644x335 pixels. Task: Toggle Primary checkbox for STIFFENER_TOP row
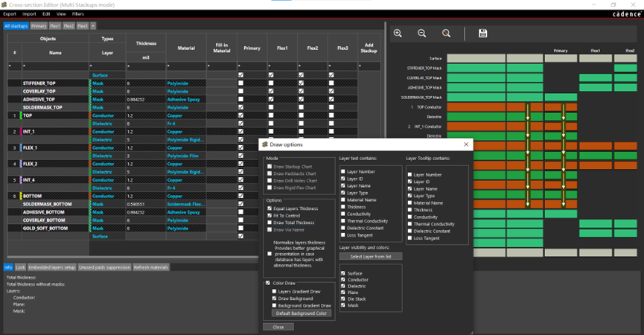click(240, 84)
